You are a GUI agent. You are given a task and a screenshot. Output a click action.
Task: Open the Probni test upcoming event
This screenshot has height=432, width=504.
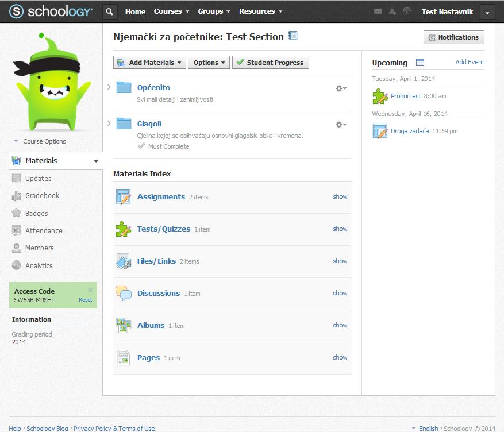point(406,96)
